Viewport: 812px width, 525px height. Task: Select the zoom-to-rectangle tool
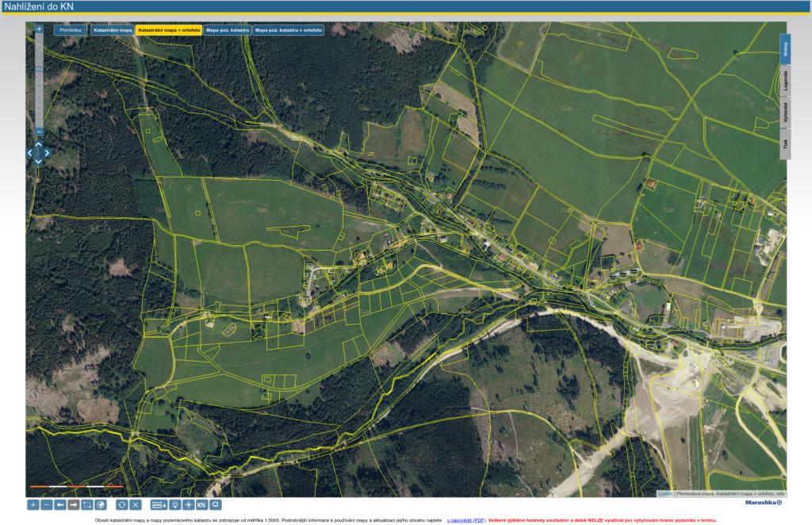[86, 504]
